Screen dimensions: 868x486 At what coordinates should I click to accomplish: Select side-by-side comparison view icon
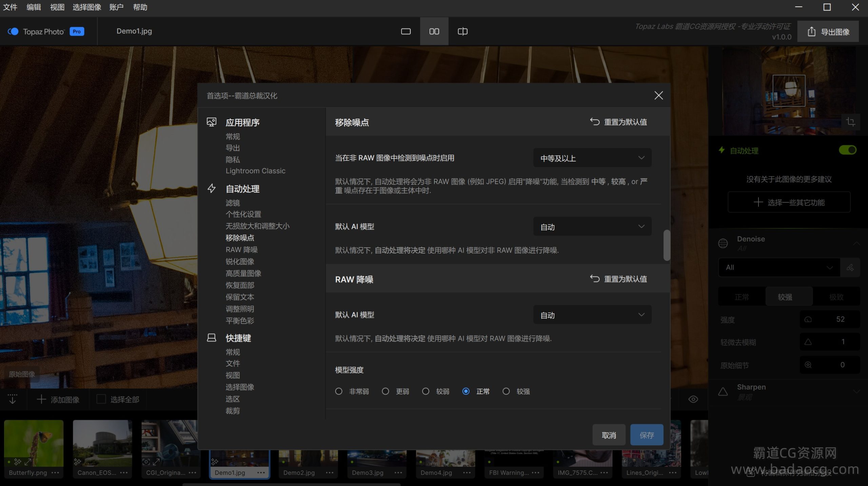(x=434, y=32)
